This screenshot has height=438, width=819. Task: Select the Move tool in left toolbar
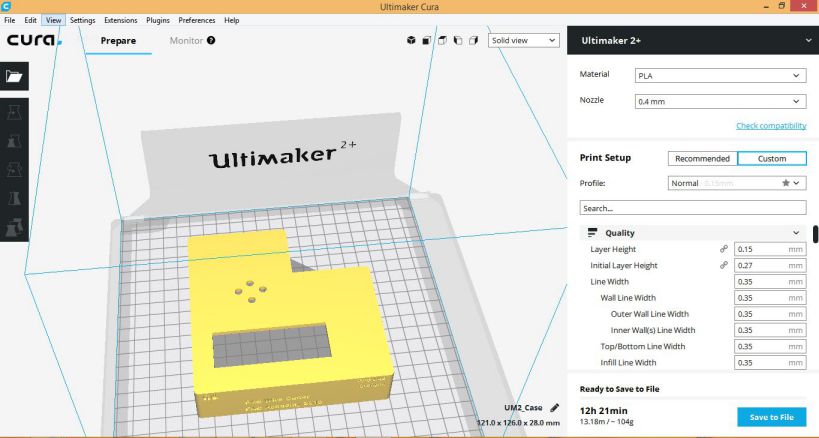tap(14, 112)
